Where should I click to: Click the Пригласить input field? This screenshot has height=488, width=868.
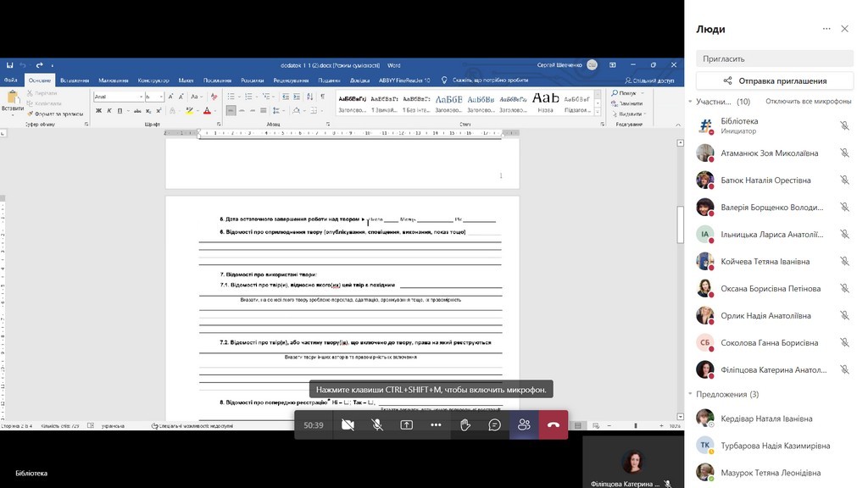[775, 58]
